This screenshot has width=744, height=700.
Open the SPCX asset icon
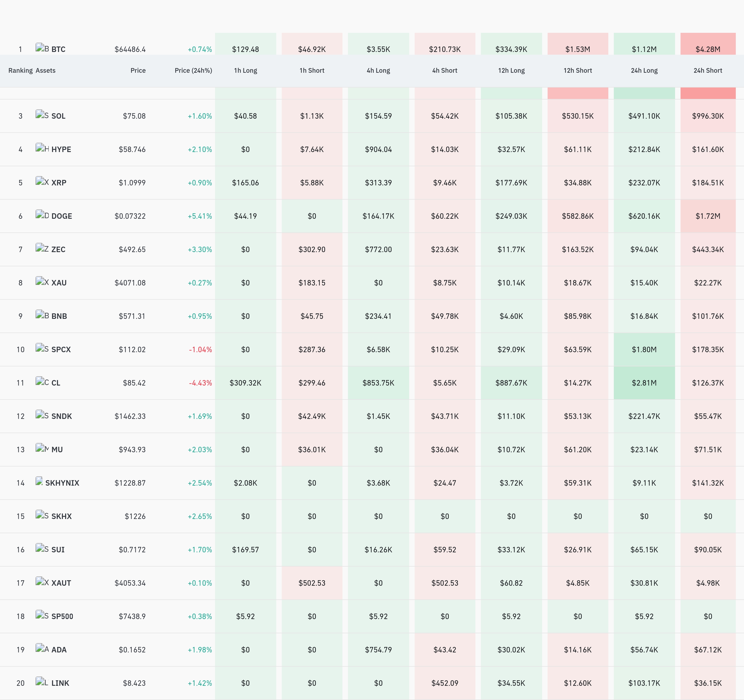point(42,348)
